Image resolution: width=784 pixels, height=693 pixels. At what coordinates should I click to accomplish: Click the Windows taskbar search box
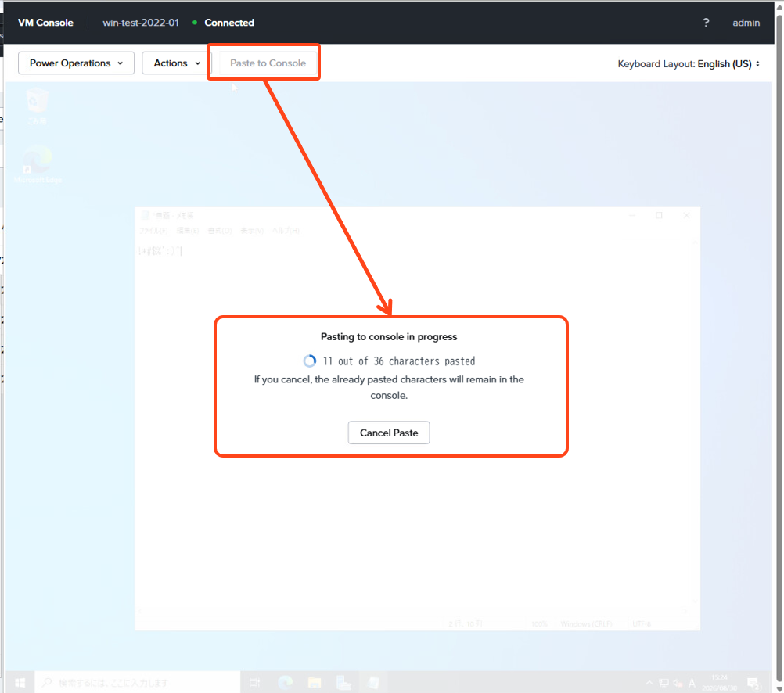tap(138, 683)
